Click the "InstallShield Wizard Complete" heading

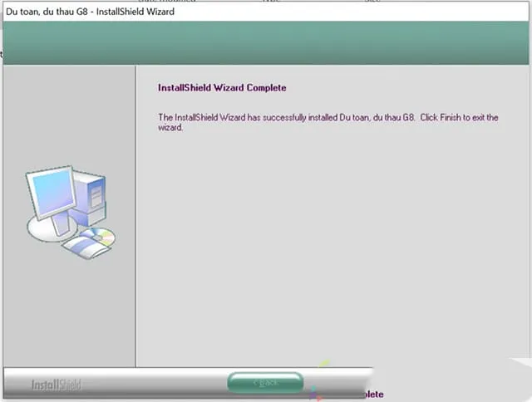222,88
